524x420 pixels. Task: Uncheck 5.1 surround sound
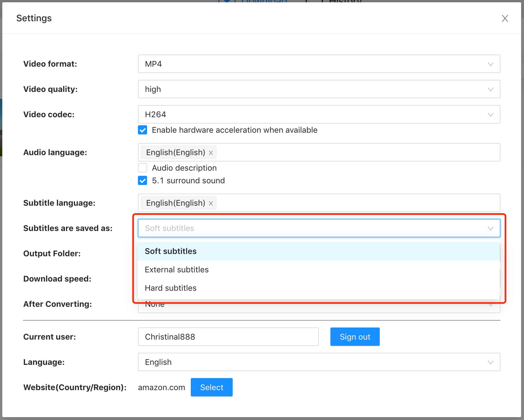(142, 180)
